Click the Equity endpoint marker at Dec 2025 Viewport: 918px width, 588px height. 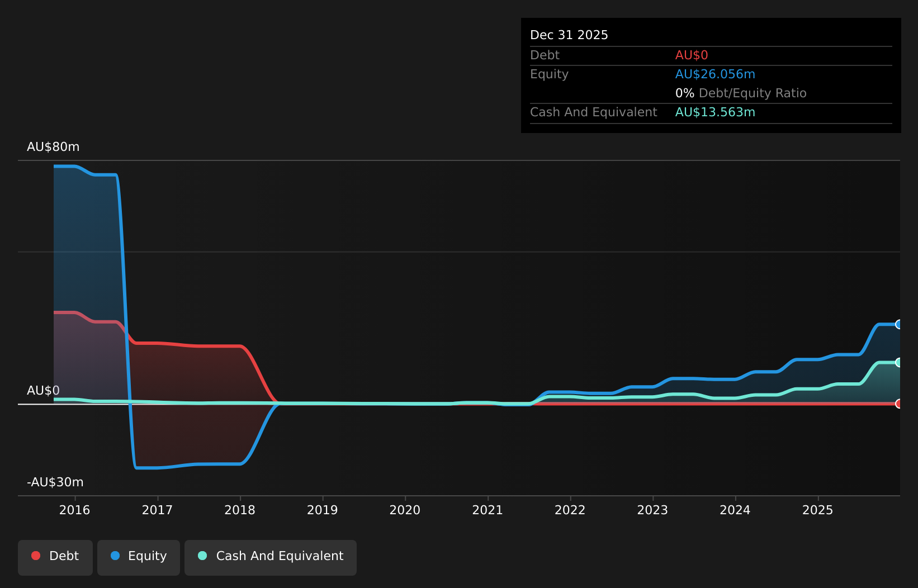(x=899, y=324)
